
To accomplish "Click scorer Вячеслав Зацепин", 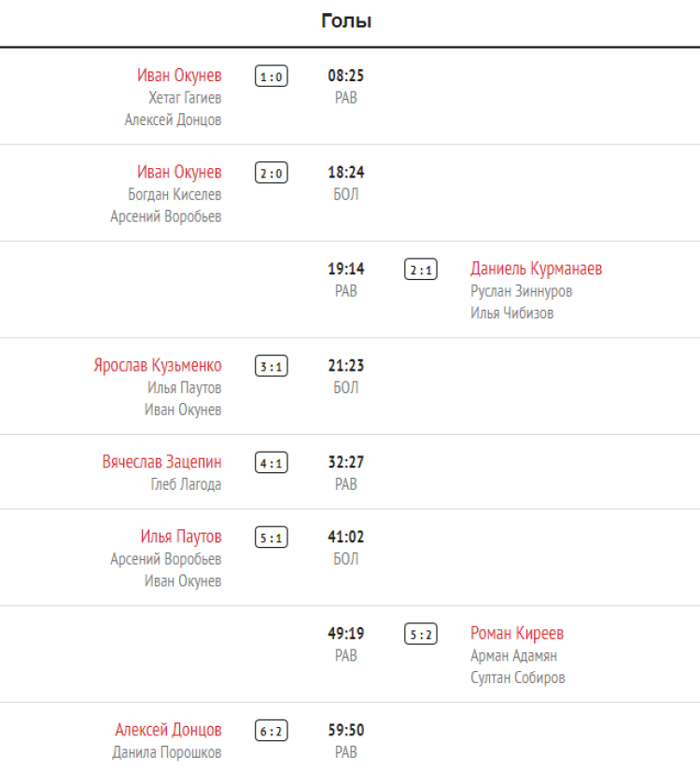I will [x=162, y=462].
